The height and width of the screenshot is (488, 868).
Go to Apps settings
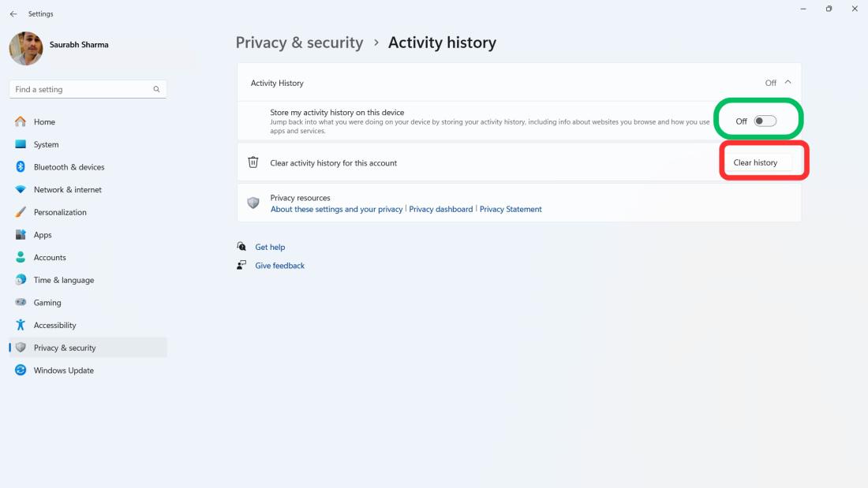(43, 235)
